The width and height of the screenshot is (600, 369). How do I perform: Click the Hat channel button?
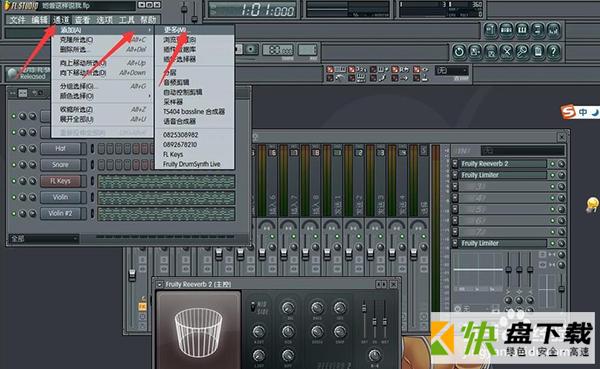coord(60,149)
